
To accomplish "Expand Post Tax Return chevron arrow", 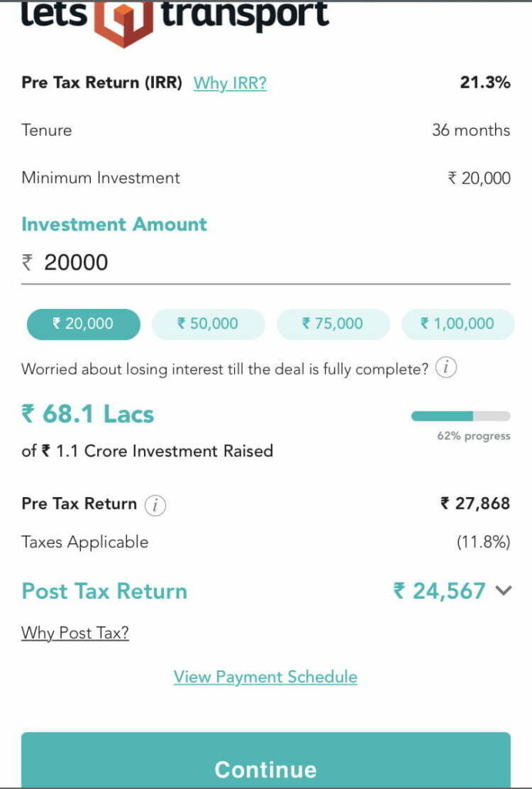I will (504, 591).
